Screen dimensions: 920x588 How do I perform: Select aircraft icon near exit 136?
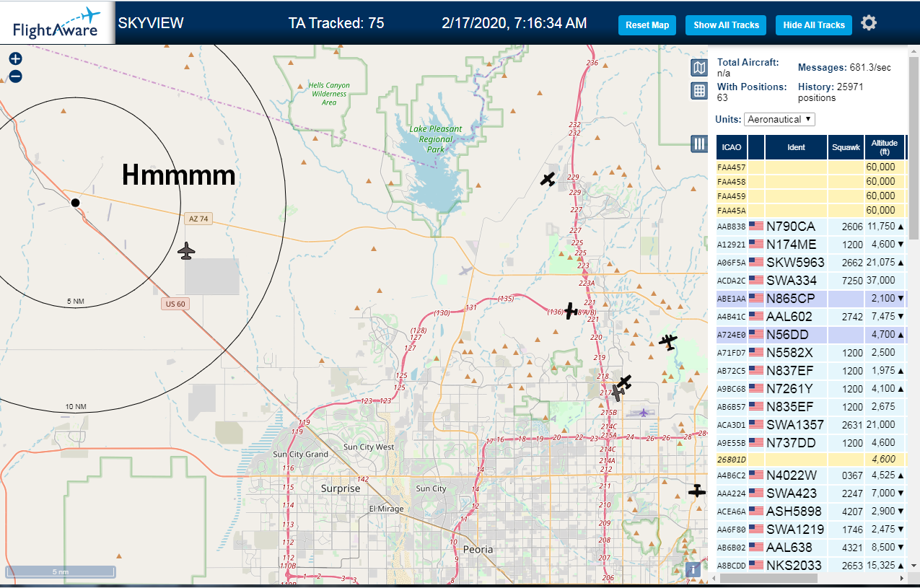(x=570, y=311)
